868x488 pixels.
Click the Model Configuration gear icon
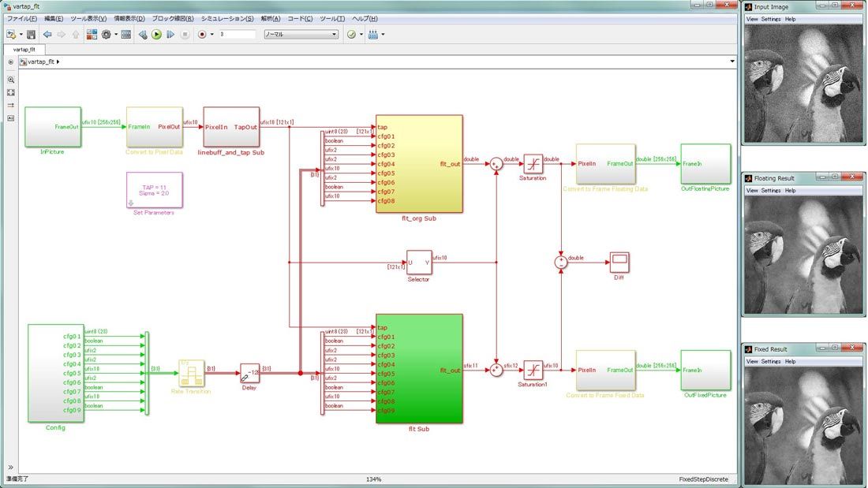[107, 35]
